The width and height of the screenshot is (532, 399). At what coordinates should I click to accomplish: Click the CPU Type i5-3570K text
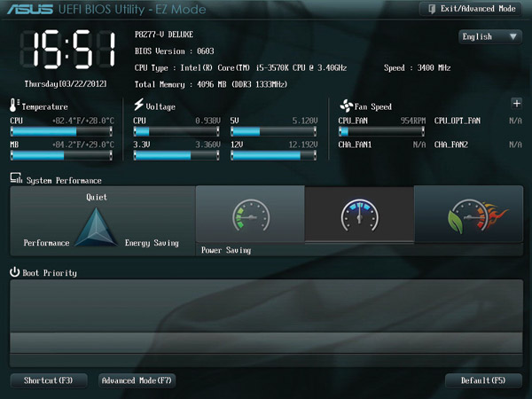[x=240, y=68]
